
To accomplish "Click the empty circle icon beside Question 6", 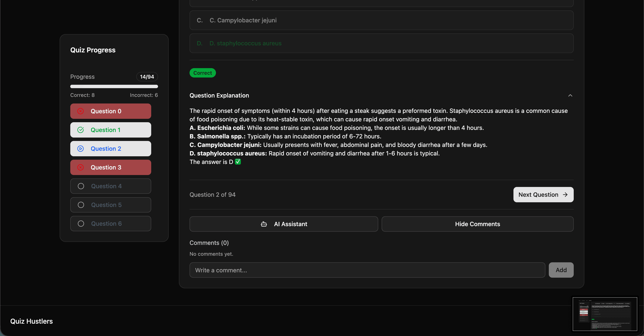I will (x=80, y=224).
